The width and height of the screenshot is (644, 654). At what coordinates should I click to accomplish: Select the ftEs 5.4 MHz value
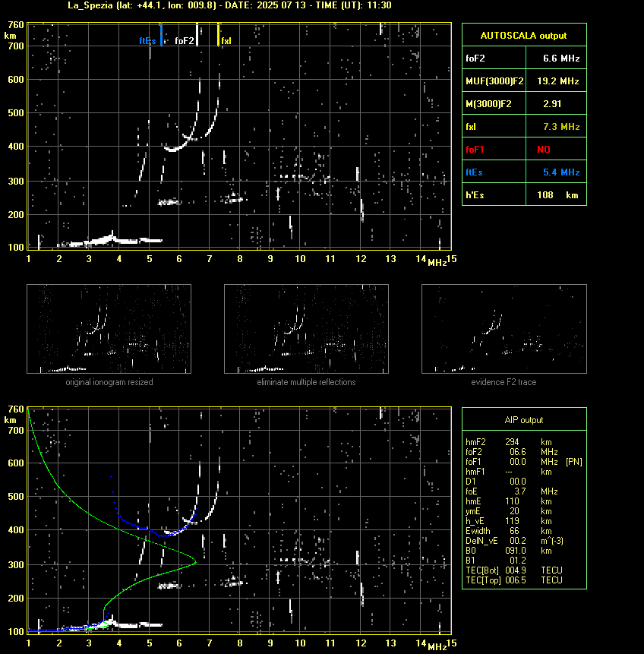click(561, 172)
